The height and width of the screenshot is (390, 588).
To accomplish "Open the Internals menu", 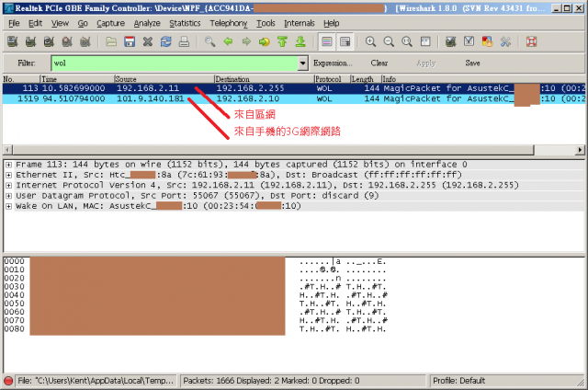I will click(x=300, y=23).
